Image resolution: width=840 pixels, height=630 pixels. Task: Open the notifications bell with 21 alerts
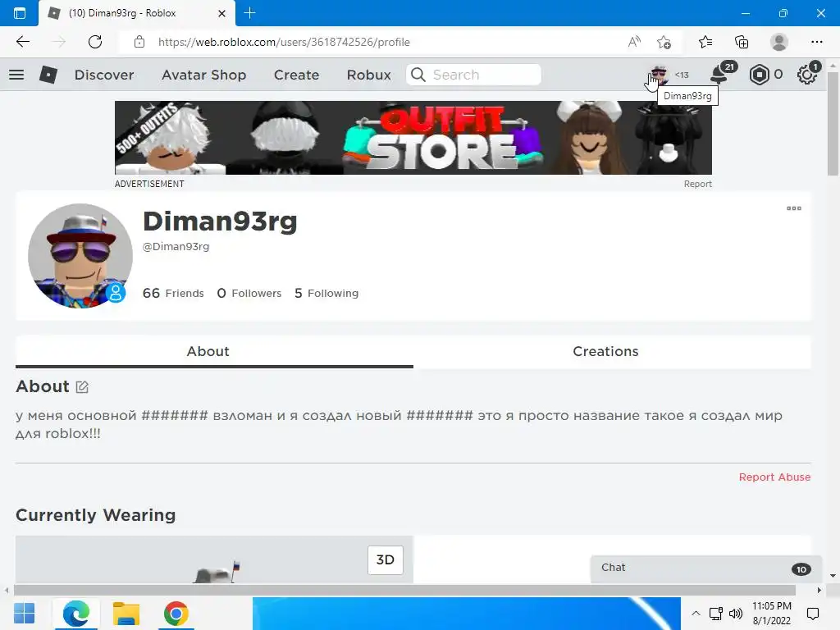pyautogui.click(x=720, y=75)
